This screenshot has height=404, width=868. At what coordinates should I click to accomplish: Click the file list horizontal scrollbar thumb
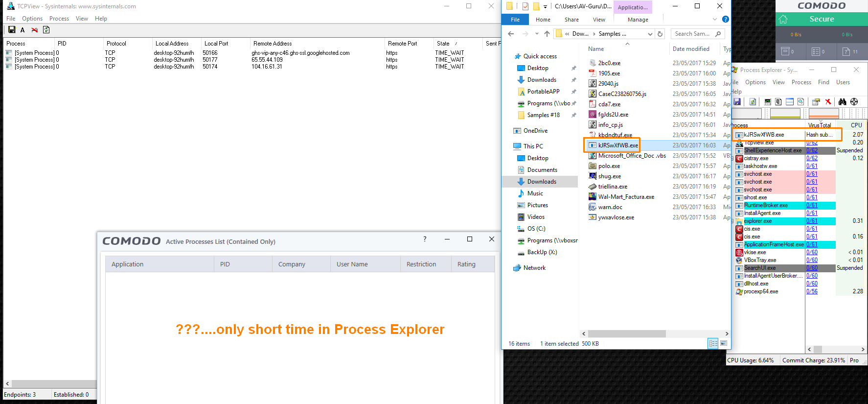point(626,333)
